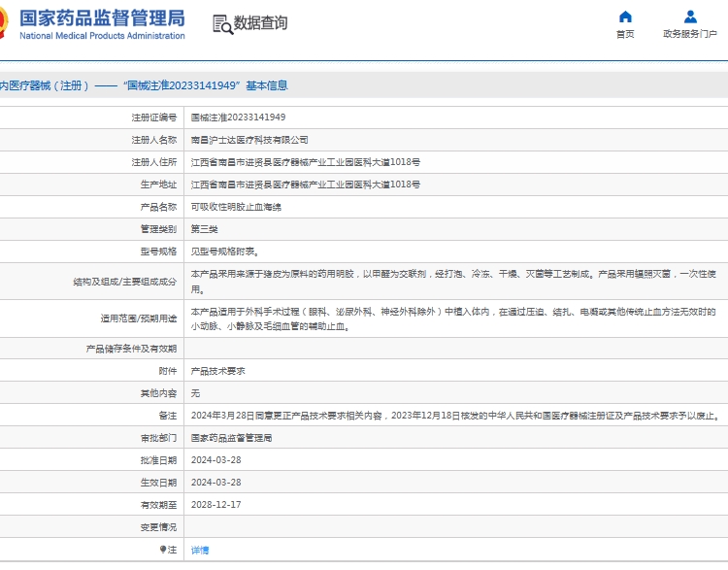Click the home page house icon
Image resolution: width=728 pixels, height=570 pixels.
[x=625, y=17]
